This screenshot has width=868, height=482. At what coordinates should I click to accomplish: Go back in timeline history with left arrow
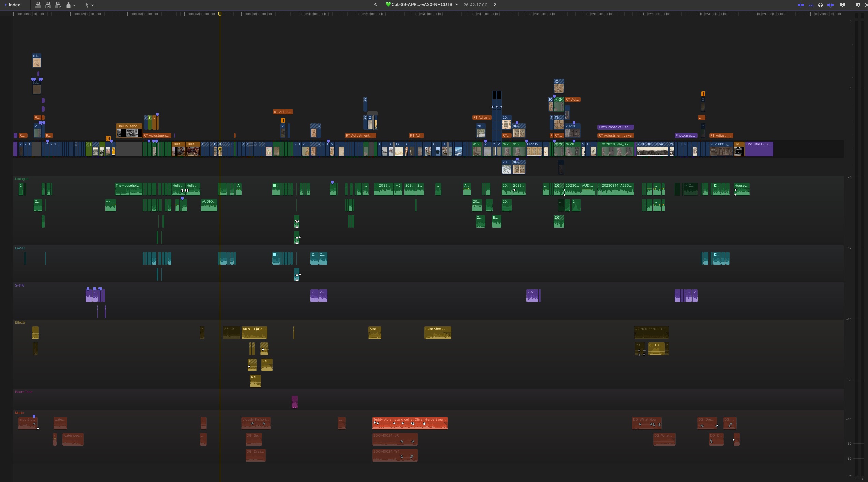(375, 5)
